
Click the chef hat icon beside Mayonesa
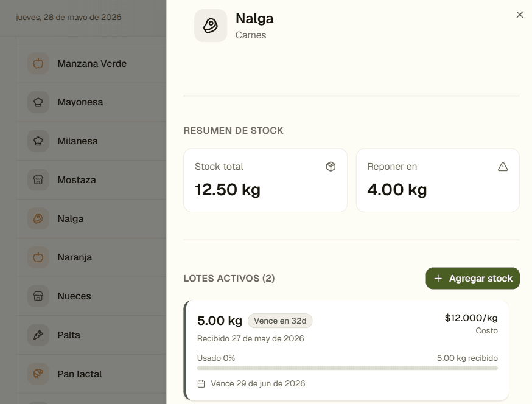click(x=38, y=102)
